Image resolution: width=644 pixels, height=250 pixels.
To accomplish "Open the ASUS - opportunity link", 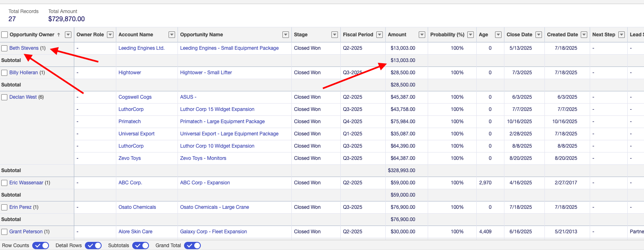I will click(x=188, y=97).
